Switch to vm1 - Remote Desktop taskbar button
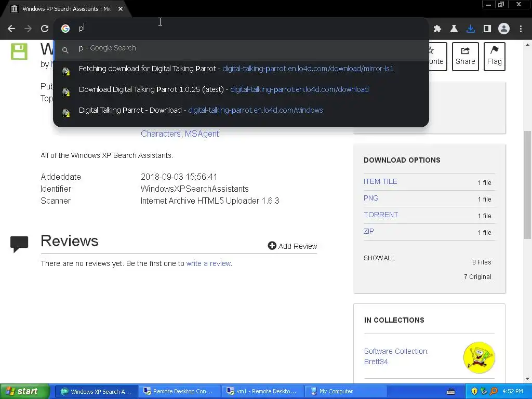The height and width of the screenshot is (399, 532). (262, 392)
